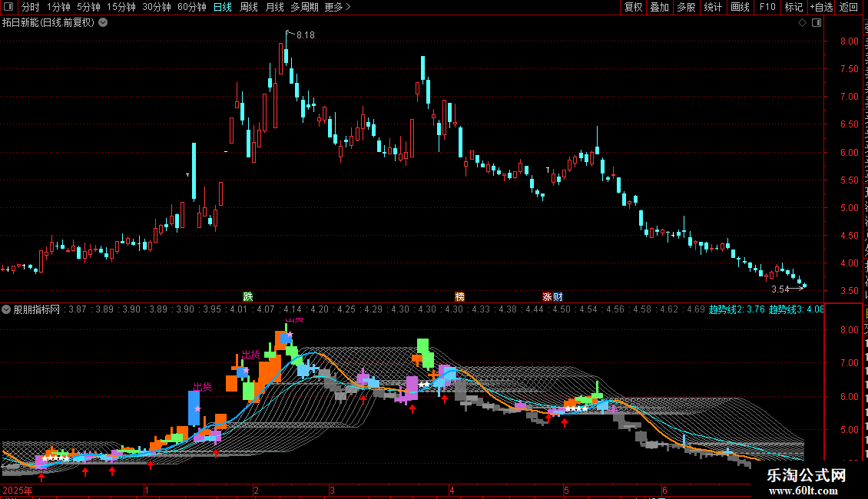
Task: Click the 4.01 indicator value
Action: pyautogui.click(x=239, y=309)
